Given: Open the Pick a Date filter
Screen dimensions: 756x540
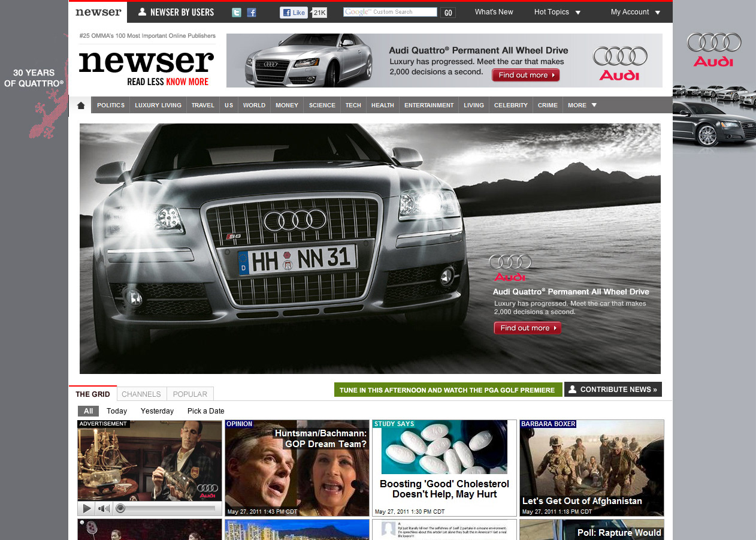Looking at the screenshot, I should (206, 411).
